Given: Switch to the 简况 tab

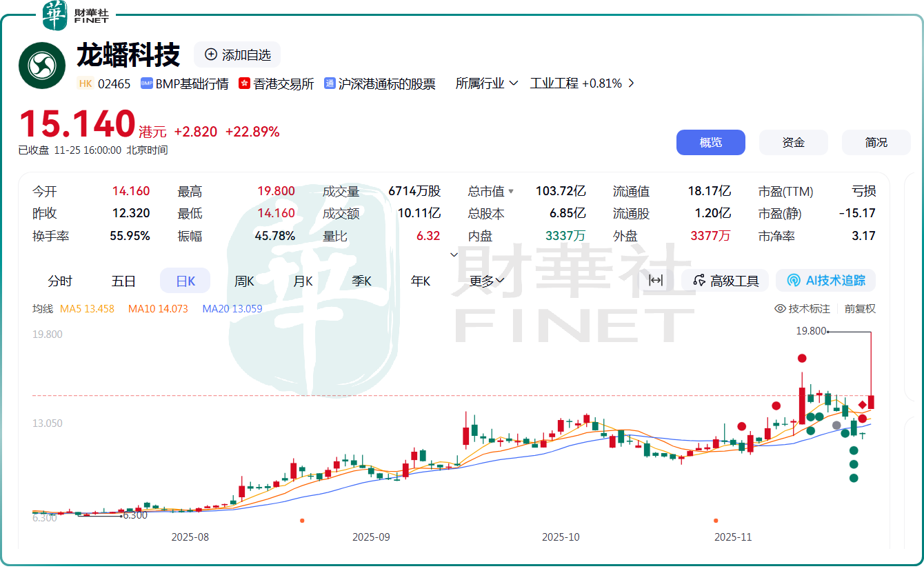Looking at the screenshot, I should [876, 143].
